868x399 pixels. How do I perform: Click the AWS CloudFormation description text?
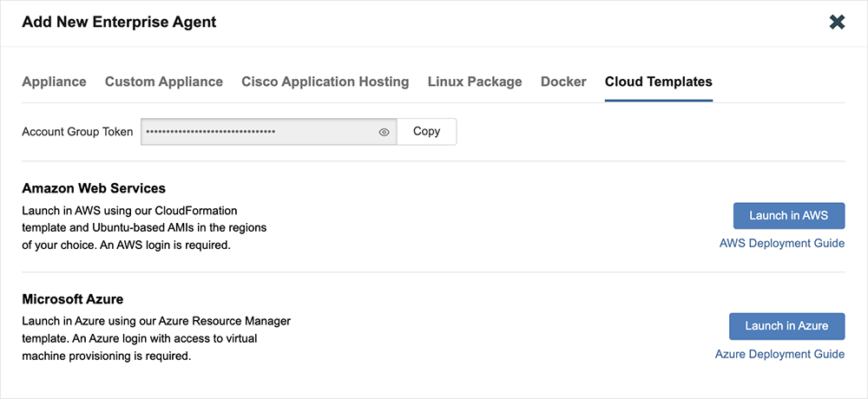tap(144, 227)
